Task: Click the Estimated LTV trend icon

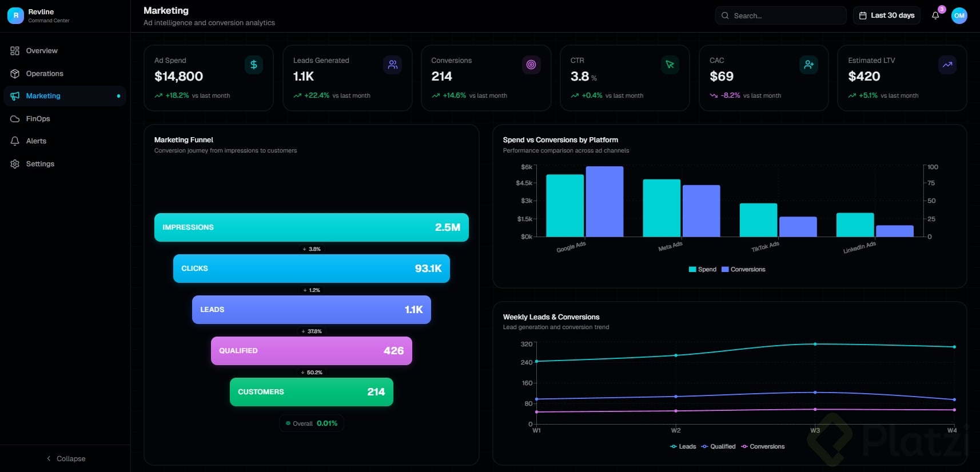Action: 947,65
